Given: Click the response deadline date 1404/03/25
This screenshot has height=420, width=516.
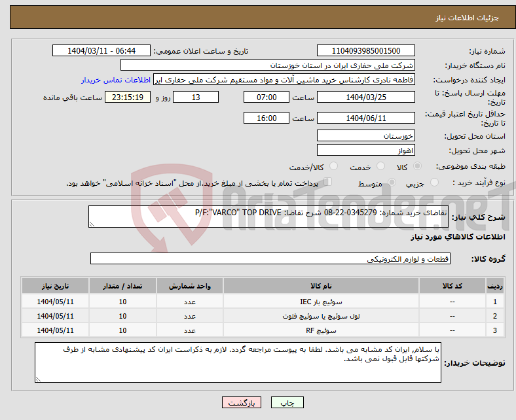Looking at the screenshot, I should click(365, 97).
